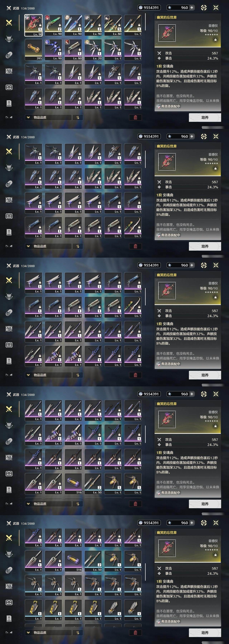Select the gold tube item with count 395
The width and height of the screenshot is (229, 644).
pos(33,50)
